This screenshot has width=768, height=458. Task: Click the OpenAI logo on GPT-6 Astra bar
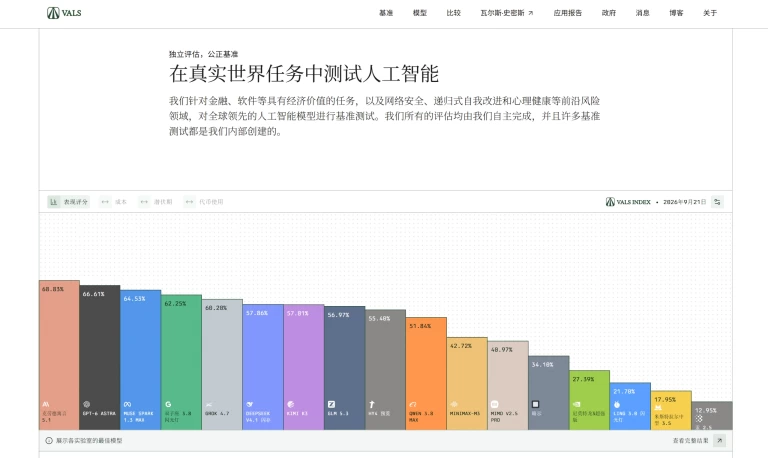87,405
